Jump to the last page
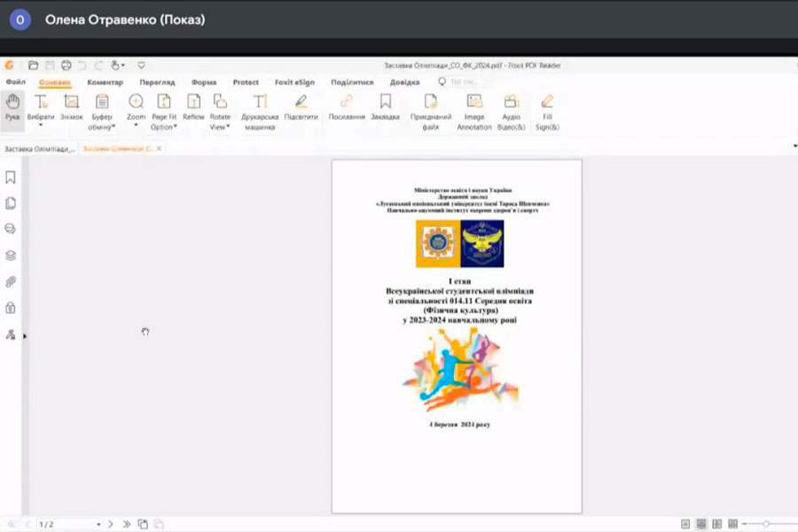 [x=126, y=524]
